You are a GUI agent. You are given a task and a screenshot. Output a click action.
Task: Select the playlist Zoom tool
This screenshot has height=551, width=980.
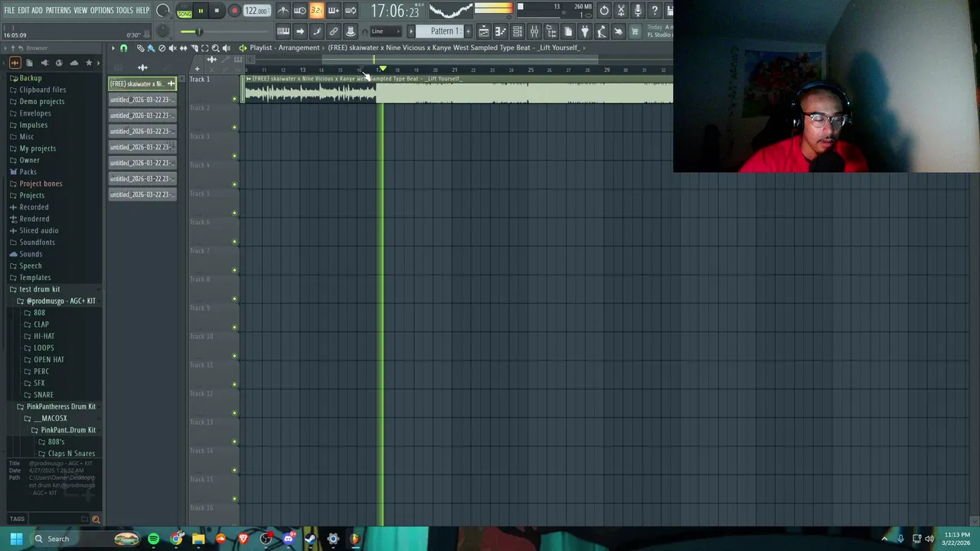click(215, 48)
